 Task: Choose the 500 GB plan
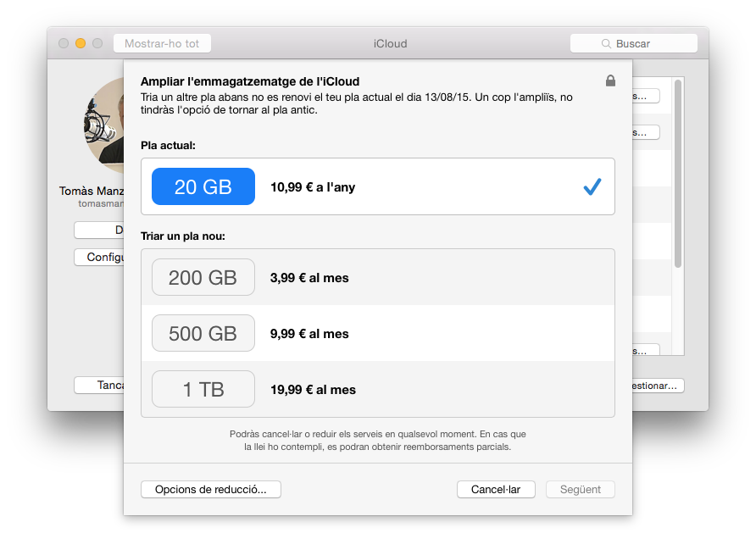[203, 333]
